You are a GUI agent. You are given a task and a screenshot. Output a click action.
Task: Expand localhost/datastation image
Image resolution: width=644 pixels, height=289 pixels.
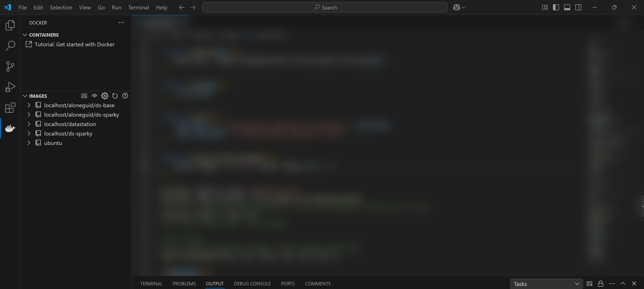pyautogui.click(x=29, y=124)
